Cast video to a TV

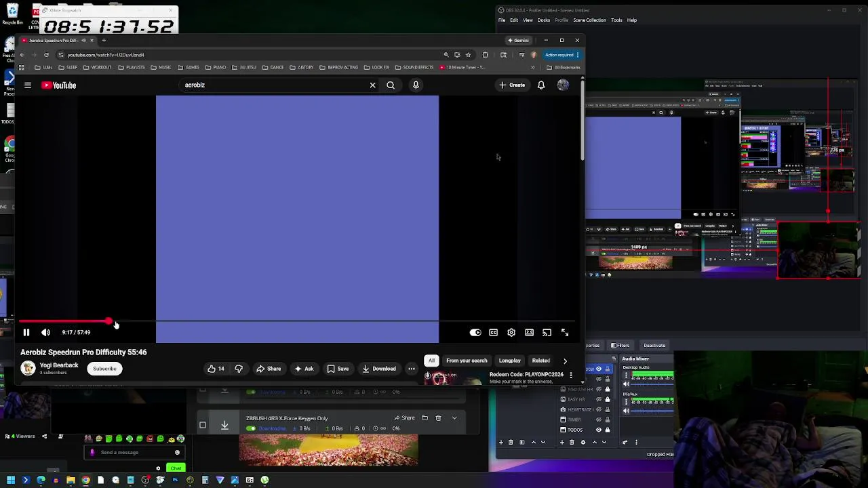click(547, 333)
